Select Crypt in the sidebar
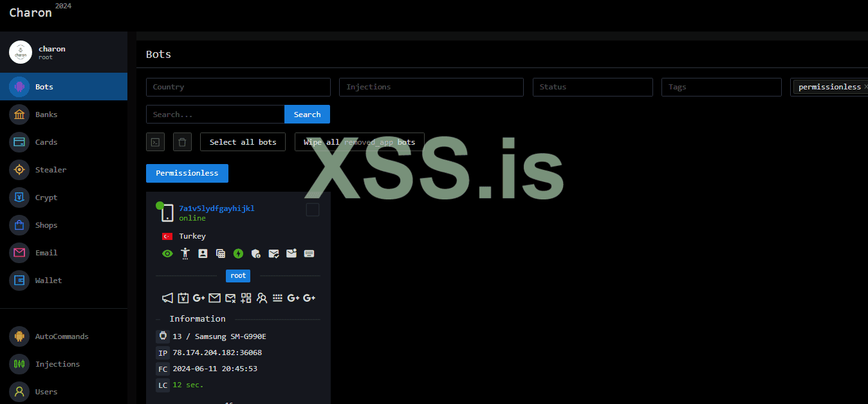Viewport: 868px width, 404px height. click(64, 197)
